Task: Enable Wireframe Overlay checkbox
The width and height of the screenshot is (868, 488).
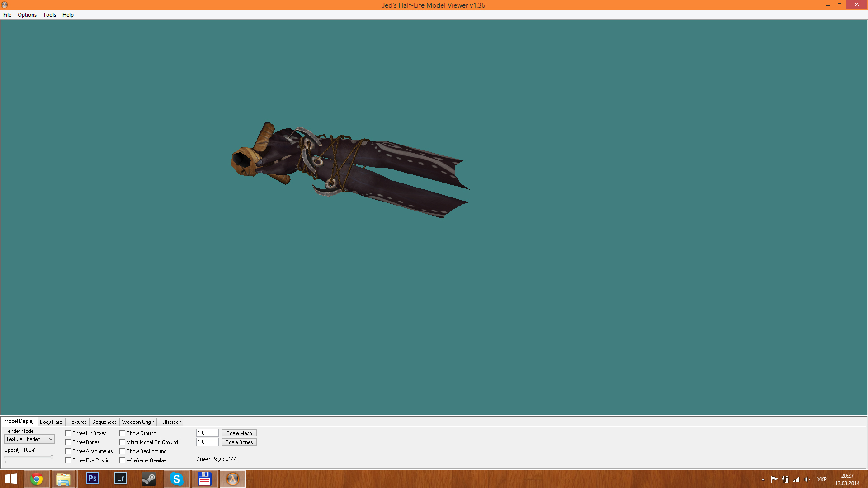Action: 123,460
